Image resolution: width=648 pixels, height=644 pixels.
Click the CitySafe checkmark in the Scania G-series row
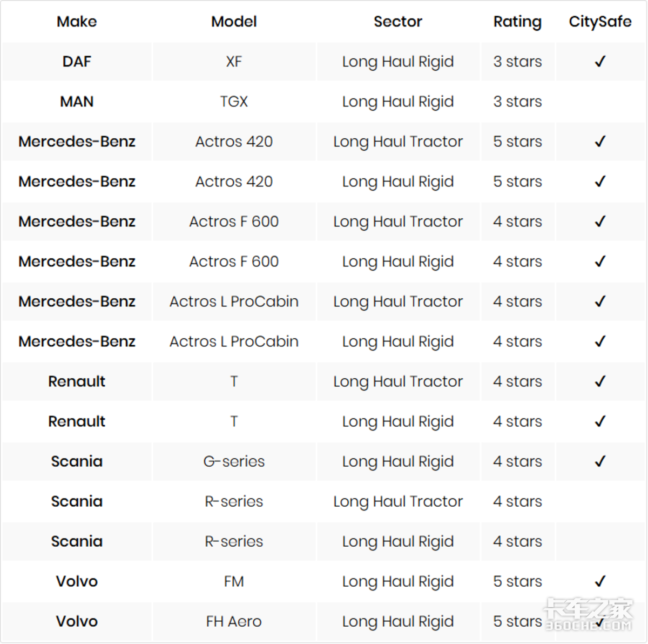click(x=600, y=461)
